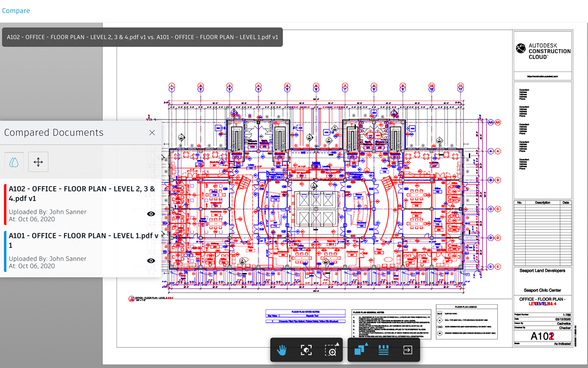The image size is (588, 368).
Task: Click the Autodesk Construction Cloud logo
Action: tap(543, 51)
